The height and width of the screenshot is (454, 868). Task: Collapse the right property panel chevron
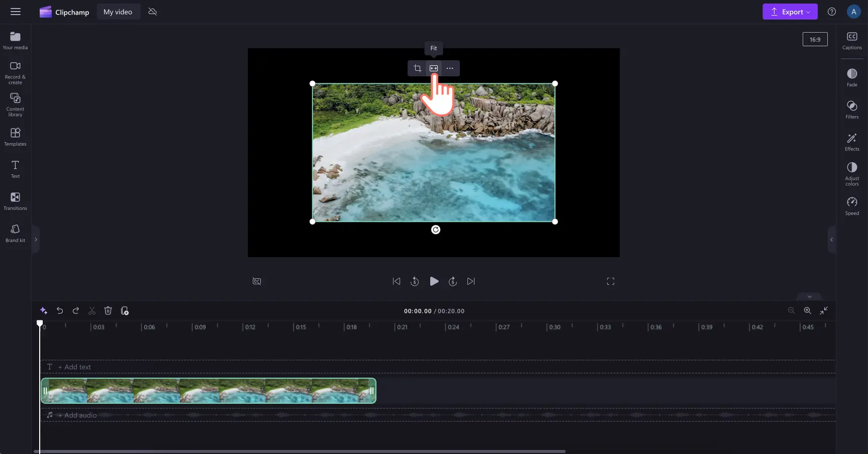click(831, 240)
